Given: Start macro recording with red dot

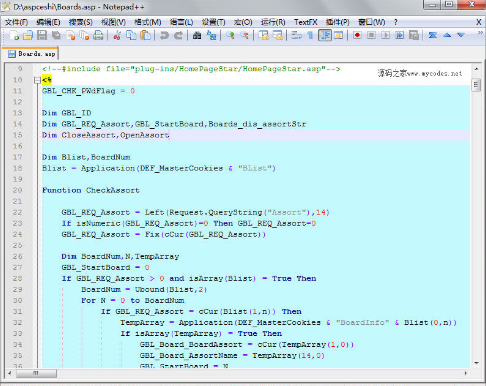Looking at the screenshot, I should click(x=357, y=35).
